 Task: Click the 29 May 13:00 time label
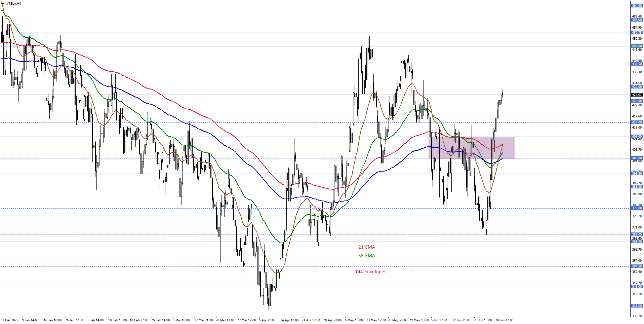419,320
